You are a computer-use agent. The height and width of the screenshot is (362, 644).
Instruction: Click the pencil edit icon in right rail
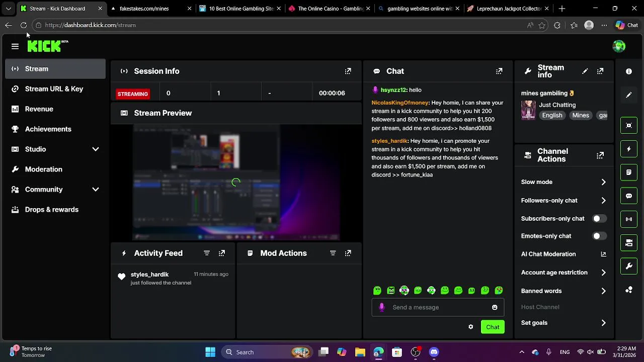(629, 95)
